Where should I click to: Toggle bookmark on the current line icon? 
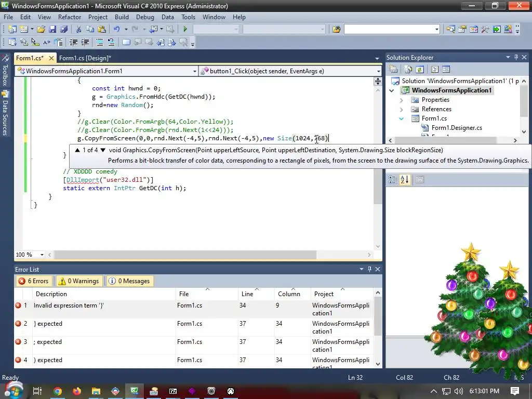click(x=126, y=43)
